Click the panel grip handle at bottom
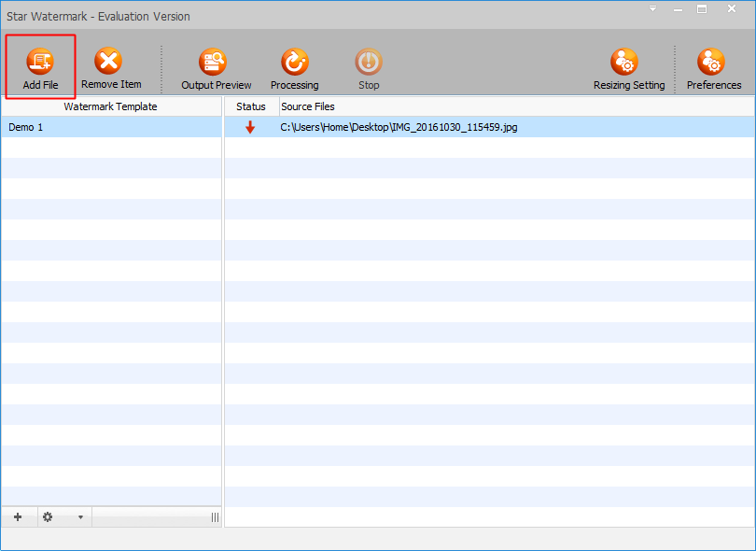 [x=215, y=517]
